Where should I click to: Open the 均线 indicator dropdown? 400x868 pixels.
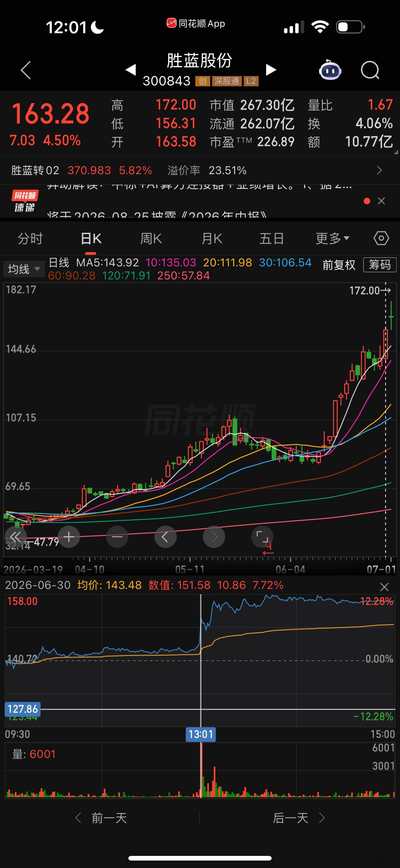(x=24, y=269)
